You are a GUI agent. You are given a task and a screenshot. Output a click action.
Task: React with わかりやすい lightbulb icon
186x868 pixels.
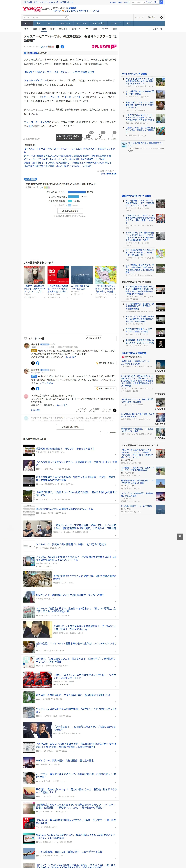(x=100, y=136)
